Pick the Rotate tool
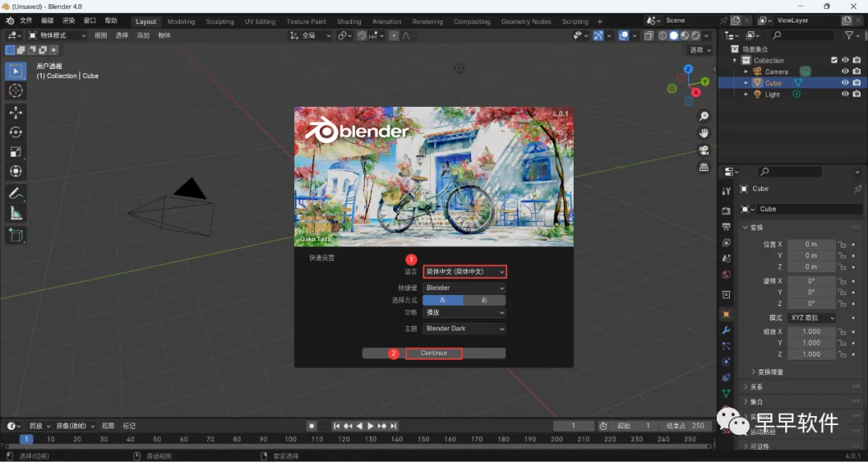 pyautogui.click(x=15, y=133)
